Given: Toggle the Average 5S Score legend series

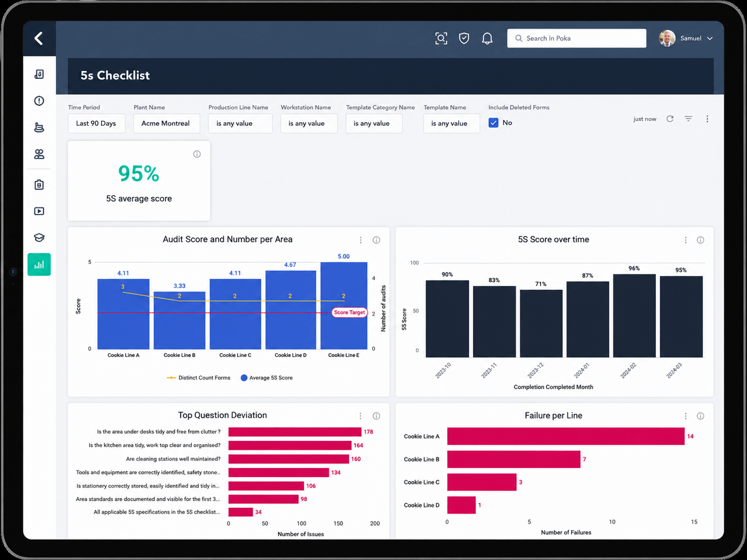Looking at the screenshot, I should click(x=267, y=378).
